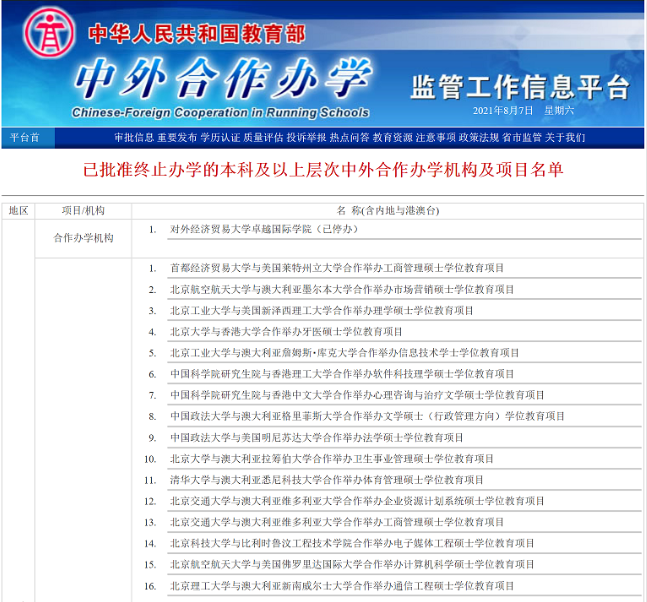
Task: Open the 政策法规 menu item
Action: (479, 137)
